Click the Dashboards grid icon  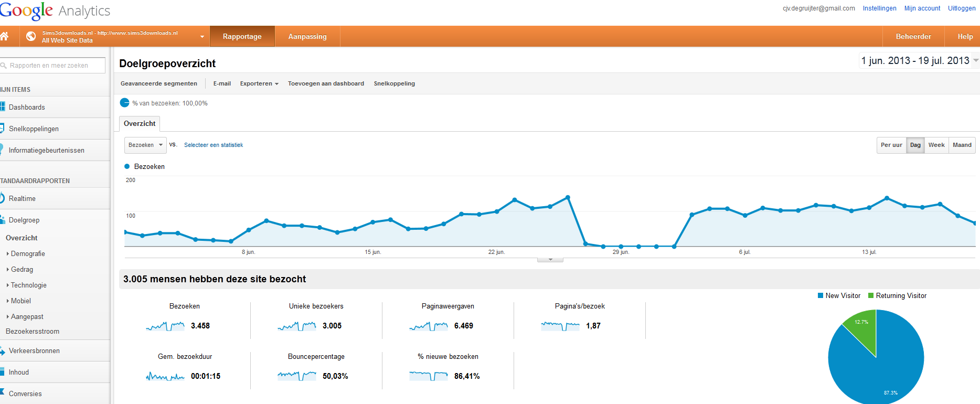click(3, 107)
